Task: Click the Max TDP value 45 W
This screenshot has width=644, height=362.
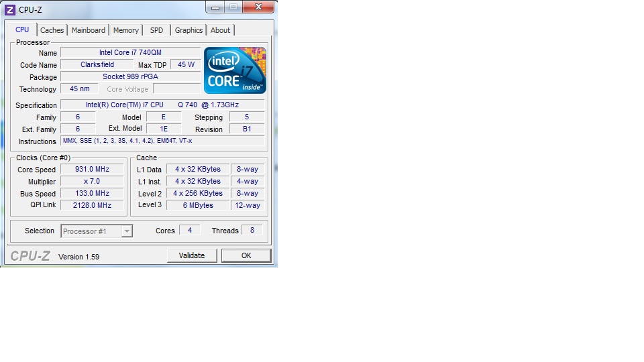Action: pos(186,64)
